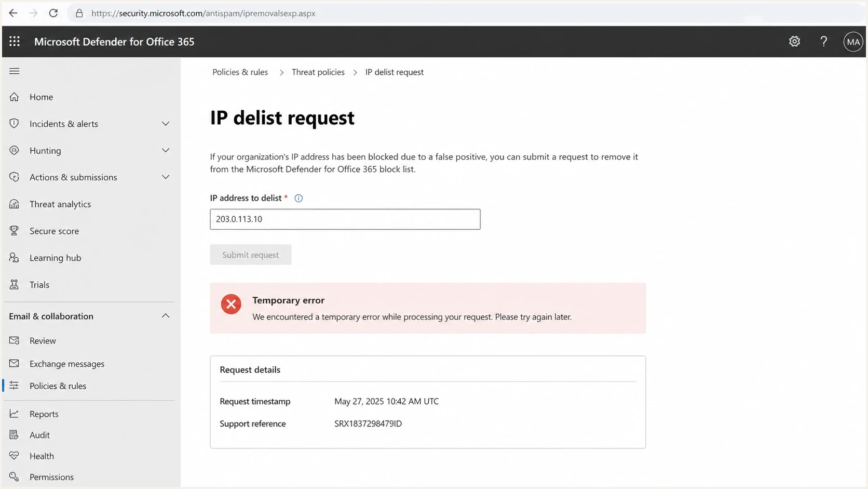Click the Review envelope icon

pyautogui.click(x=15, y=340)
